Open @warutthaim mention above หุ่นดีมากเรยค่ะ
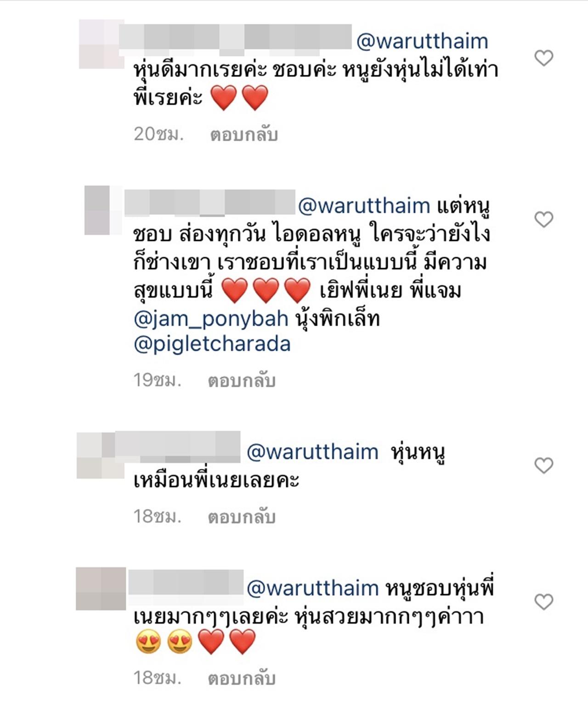Viewport: 588px width, 721px height. click(422, 41)
